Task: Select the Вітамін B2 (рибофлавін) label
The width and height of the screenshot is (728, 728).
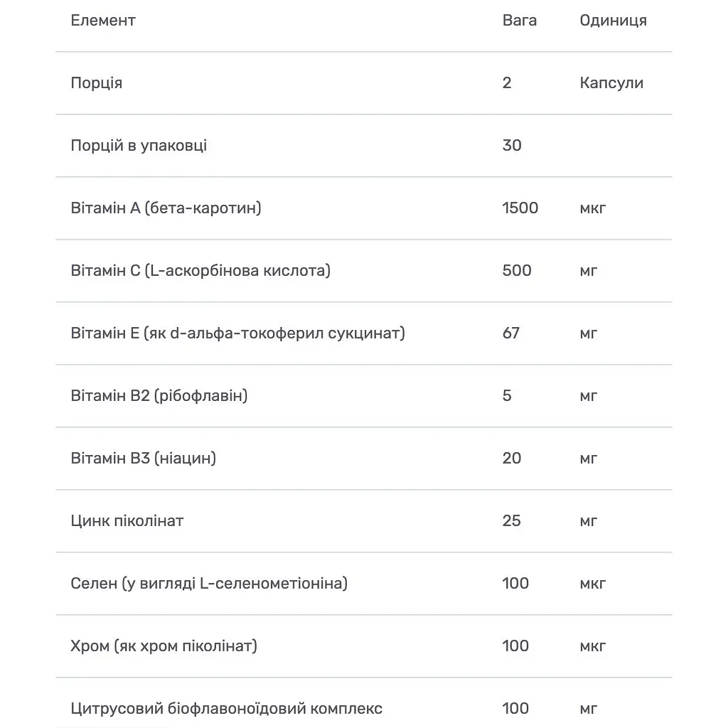Action: [x=159, y=396]
